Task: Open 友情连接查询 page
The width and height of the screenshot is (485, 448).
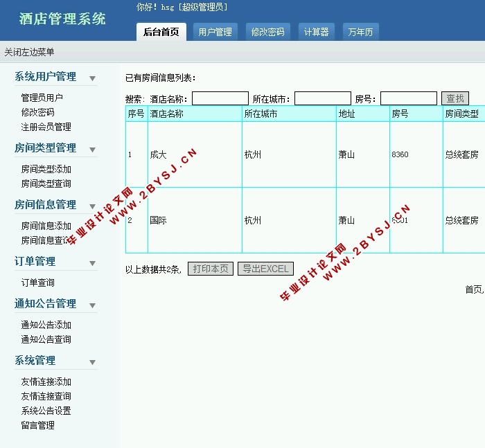Action: [x=46, y=396]
